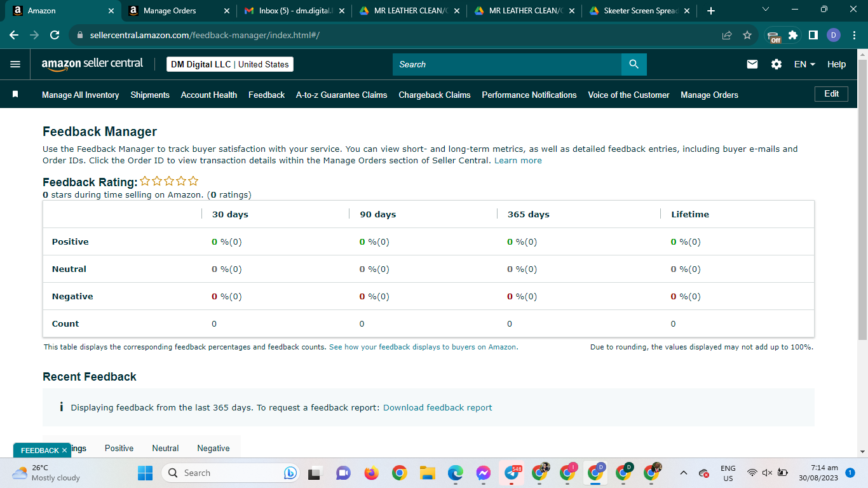Open the Chrome extensions puzzle icon
Viewport: 868px width, 488px height.
(793, 35)
